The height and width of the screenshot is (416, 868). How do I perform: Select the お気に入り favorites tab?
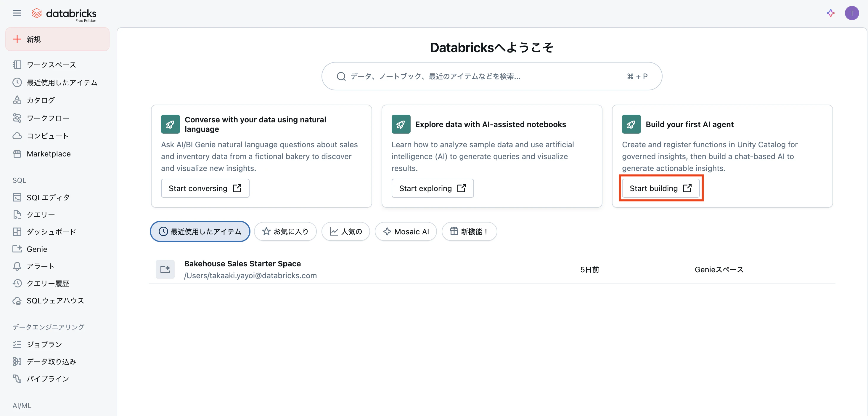[285, 232]
